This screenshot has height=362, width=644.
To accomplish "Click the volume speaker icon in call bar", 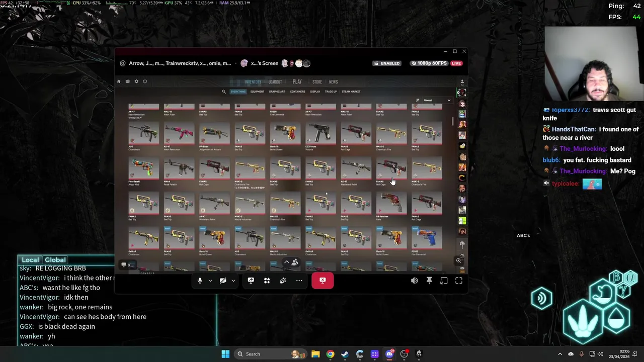I will [414, 281].
